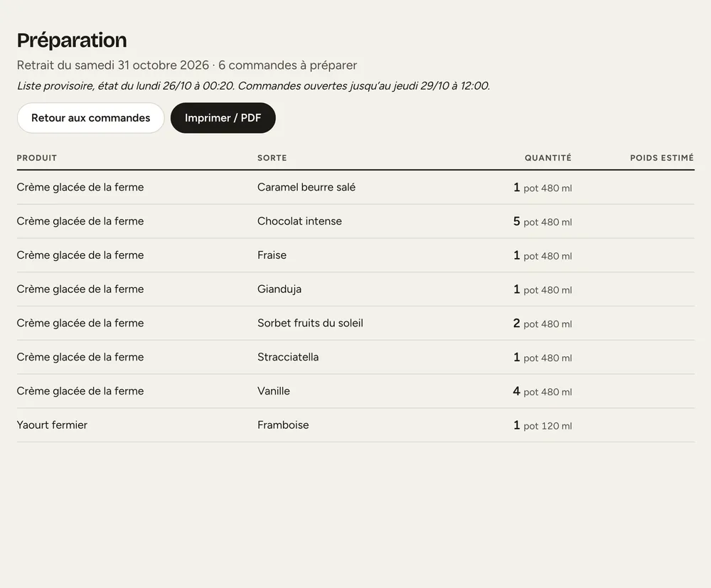Click the product name in the Caramel beurre salé row
The width and height of the screenshot is (711, 588).
pos(80,187)
